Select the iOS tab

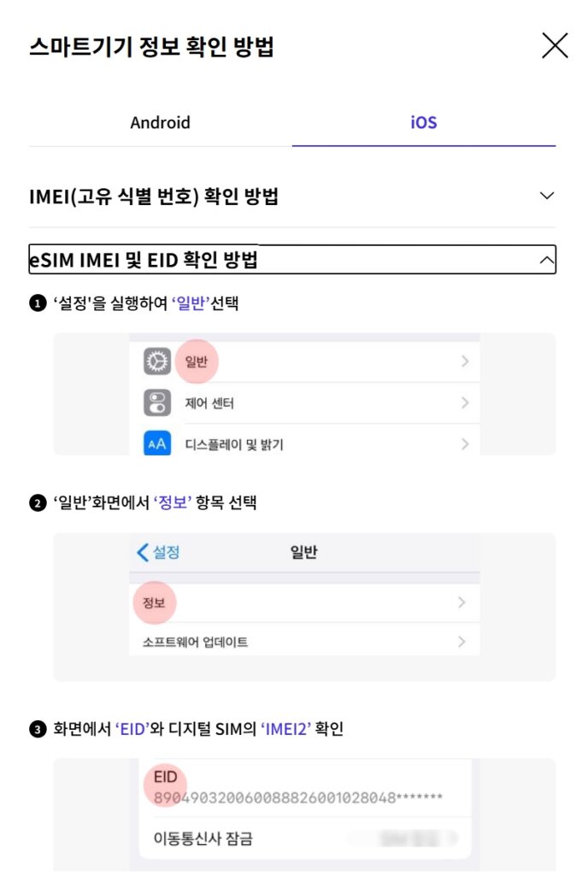423,123
